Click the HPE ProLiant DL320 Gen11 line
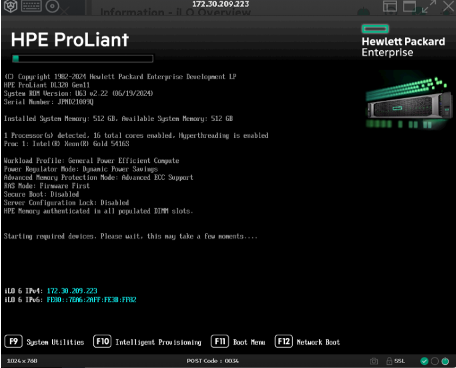 click(47, 85)
